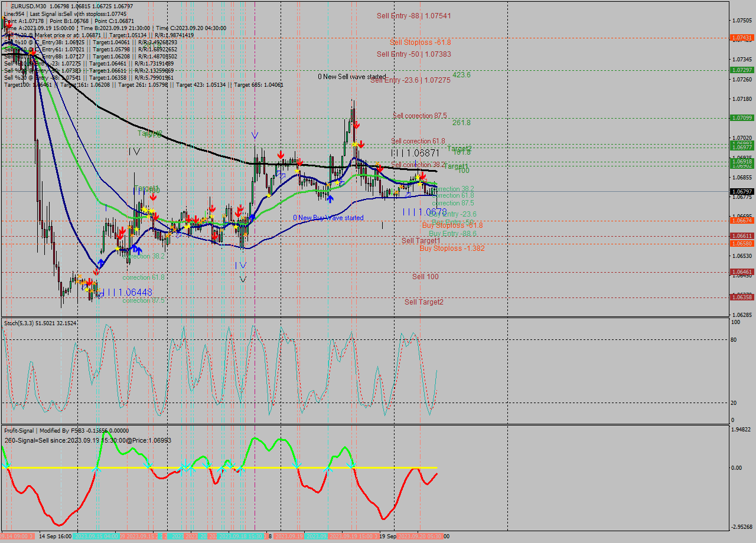The image size is (756, 543).
Task: Click the '0 New Sell wave started' label
Action: click(x=352, y=77)
